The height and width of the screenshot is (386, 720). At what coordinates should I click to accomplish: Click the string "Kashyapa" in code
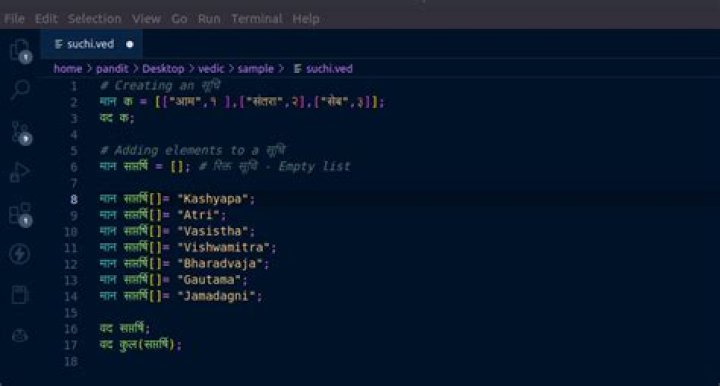tap(213, 199)
